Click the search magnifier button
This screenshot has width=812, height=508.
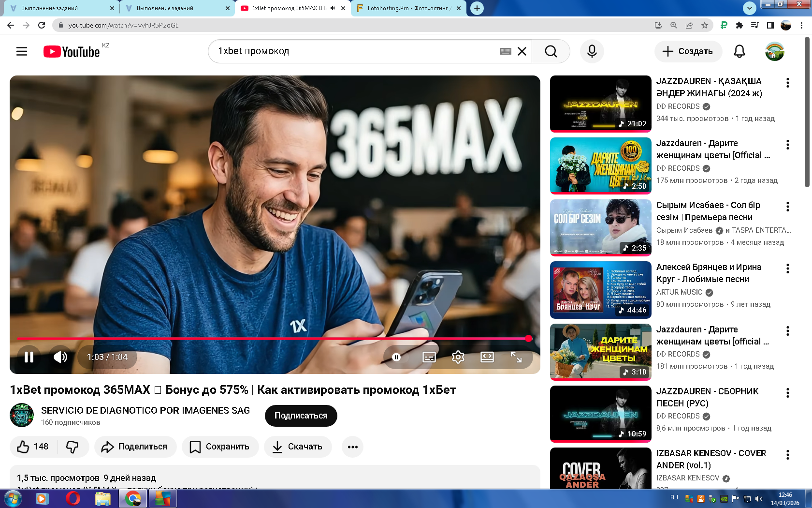[x=551, y=51]
